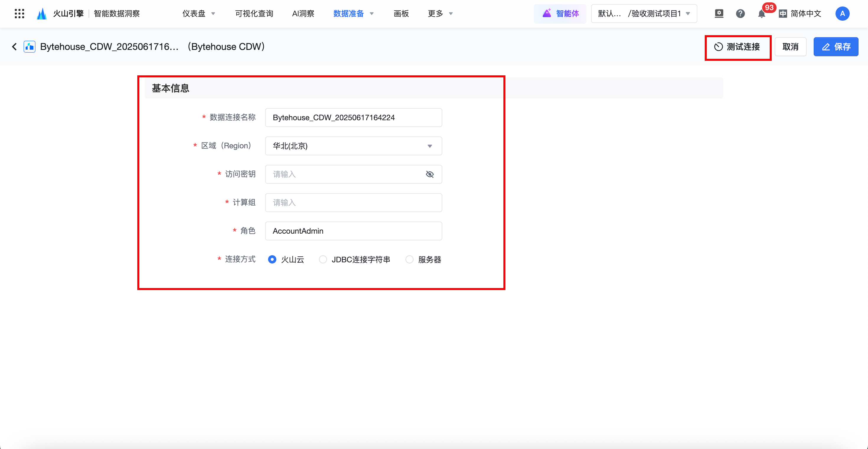Open the project selector 验收测试项目1 dropdown
868x449 pixels.
pos(644,14)
